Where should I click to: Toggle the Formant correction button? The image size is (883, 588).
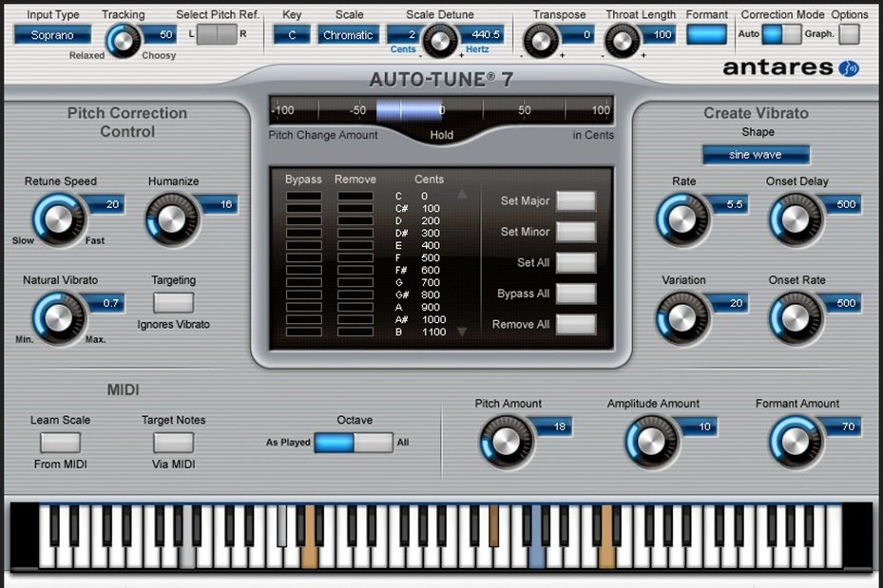pyautogui.click(x=705, y=35)
